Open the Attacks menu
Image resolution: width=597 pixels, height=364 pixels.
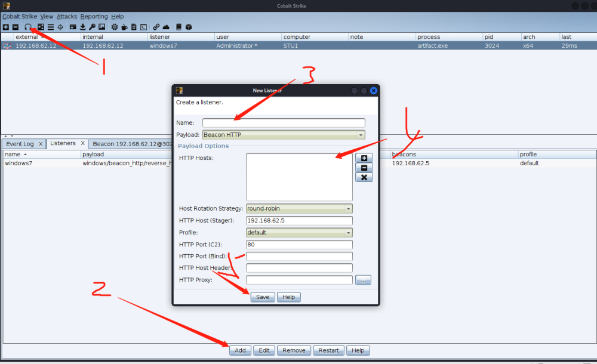[67, 16]
